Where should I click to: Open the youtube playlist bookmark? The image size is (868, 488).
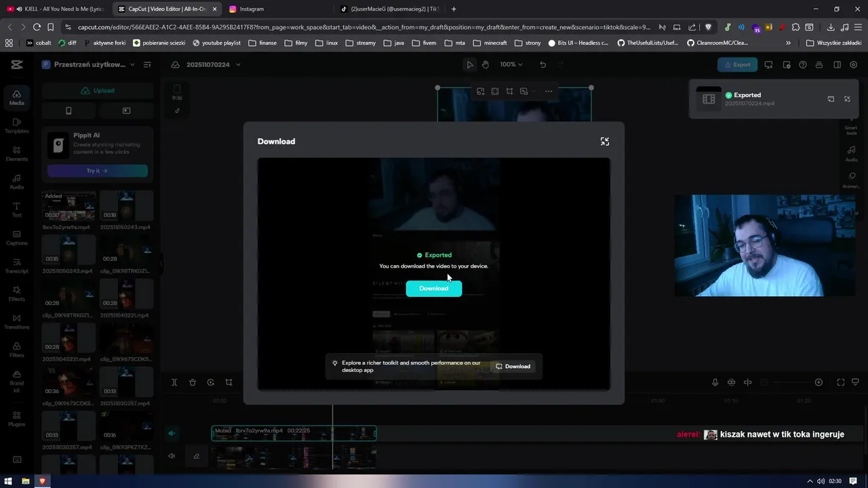click(217, 43)
